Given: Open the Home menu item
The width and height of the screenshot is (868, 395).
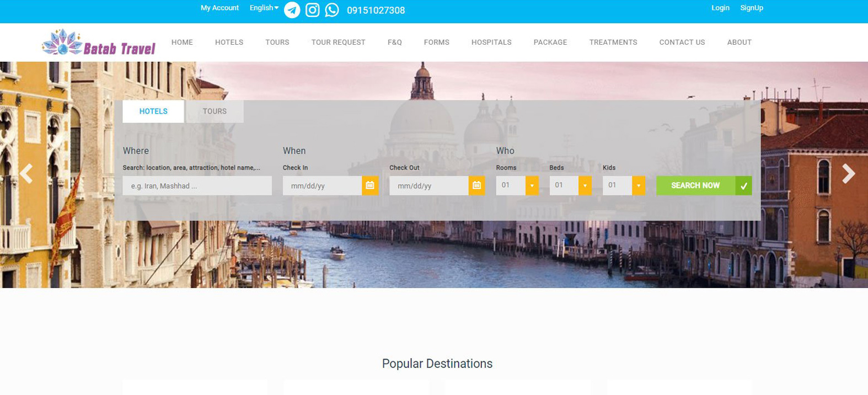Looking at the screenshot, I should pos(182,42).
